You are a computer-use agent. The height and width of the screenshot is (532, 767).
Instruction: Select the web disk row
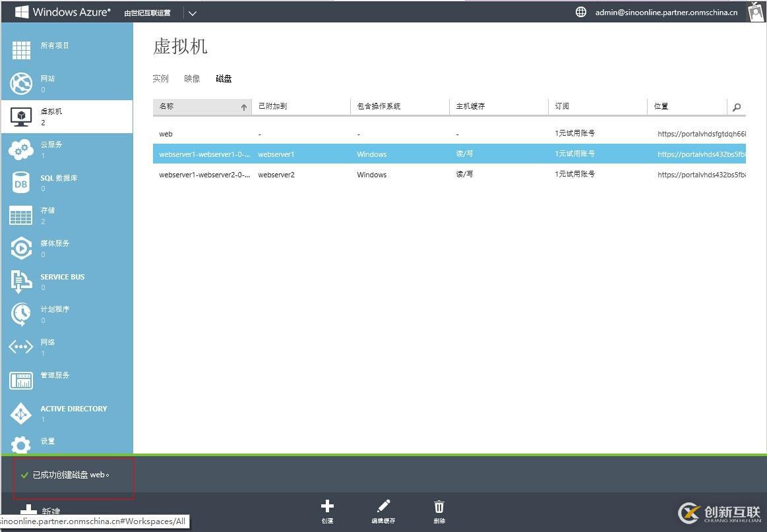pyautogui.click(x=449, y=133)
